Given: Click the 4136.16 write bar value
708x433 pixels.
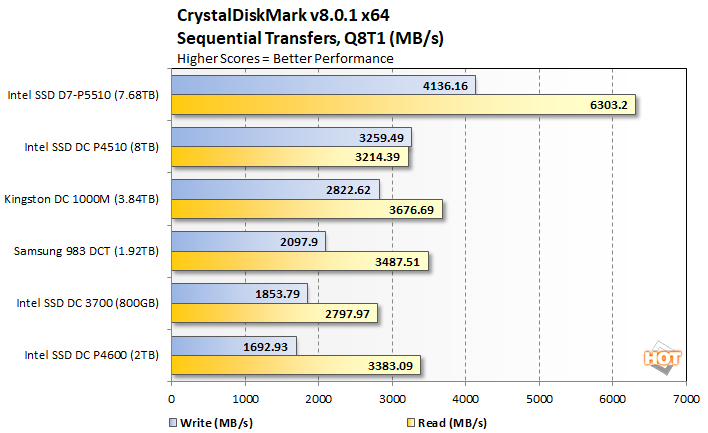Looking at the screenshot, I should pos(445,86).
